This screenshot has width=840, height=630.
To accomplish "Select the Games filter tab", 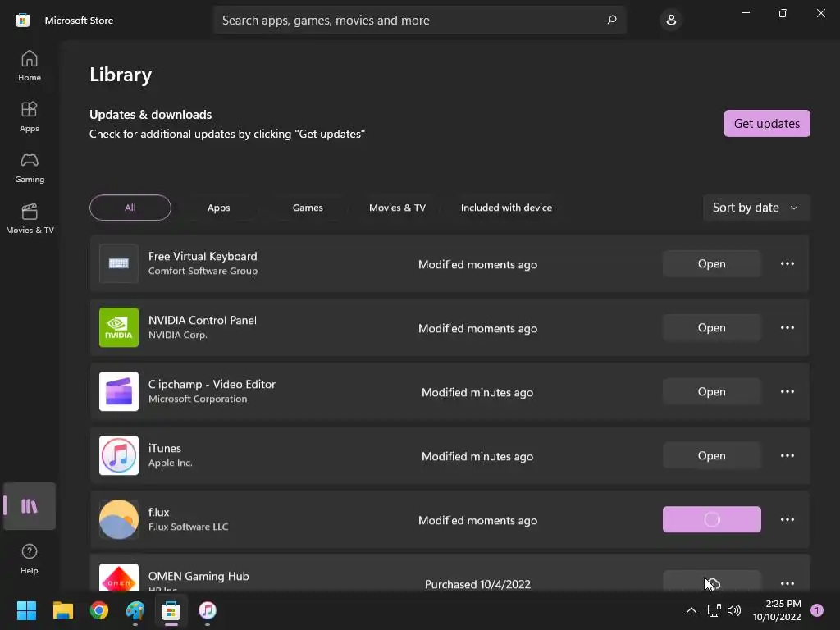I will pos(308,208).
